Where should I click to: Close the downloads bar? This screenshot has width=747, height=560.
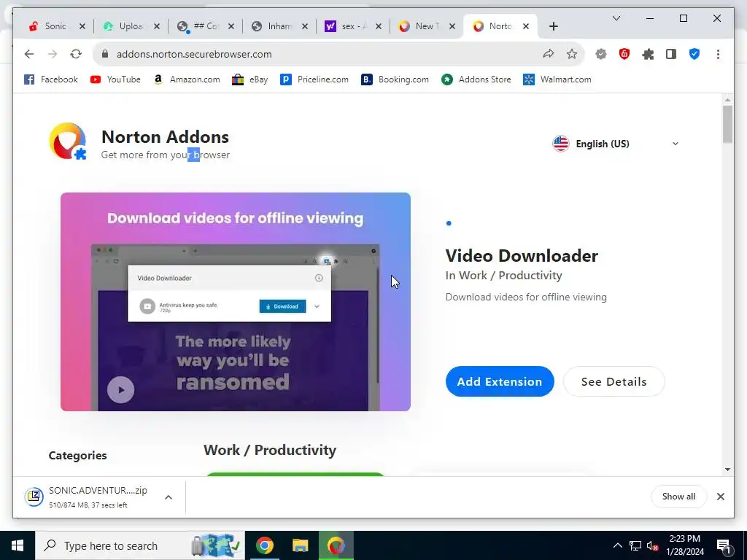click(720, 497)
